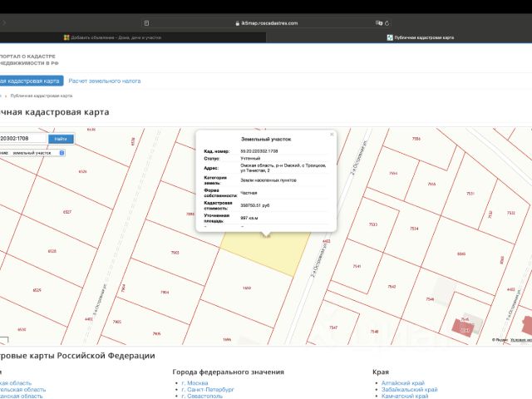The height and width of the screenshot is (399, 532).
Task: Select parcel 1699 on the map
Action: coord(247,288)
